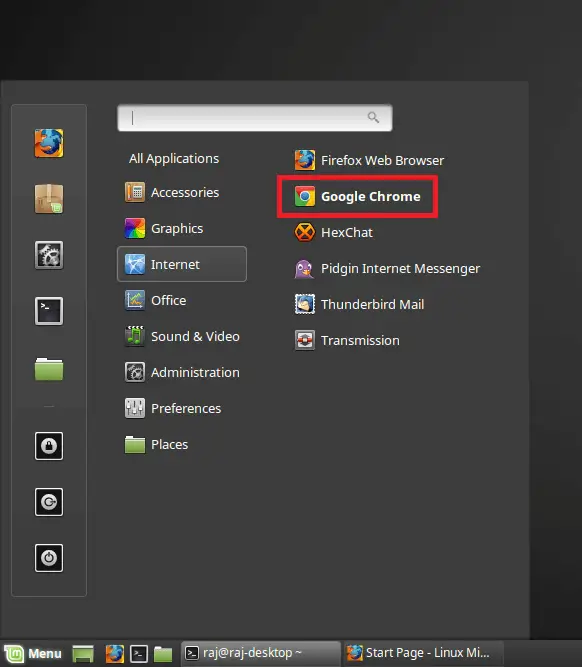Image resolution: width=582 pixels, height=667 pixels.
Task: Open Terminal icon in favorites sidebar
Action: (49, 311)
